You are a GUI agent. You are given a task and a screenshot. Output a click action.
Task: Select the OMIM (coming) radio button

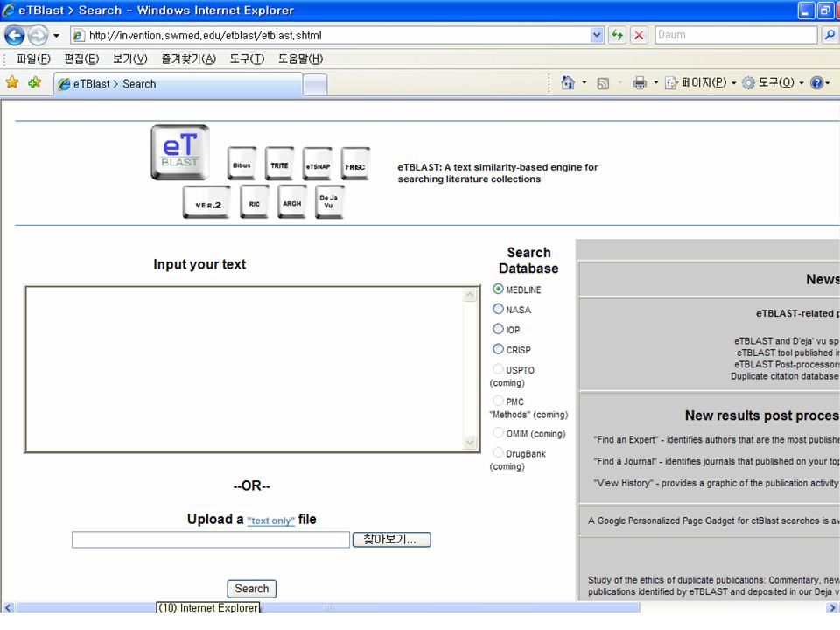[x=498, y=433]
